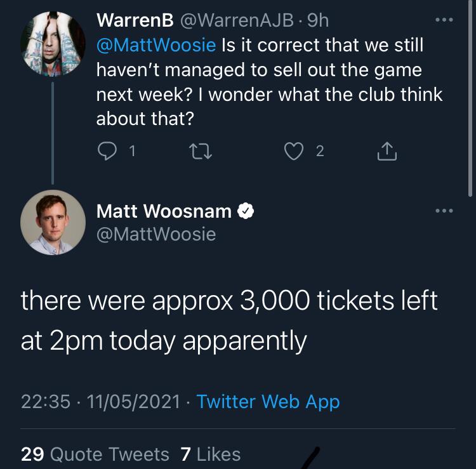Share WarrenB's tweet

(x=387, y=150)
